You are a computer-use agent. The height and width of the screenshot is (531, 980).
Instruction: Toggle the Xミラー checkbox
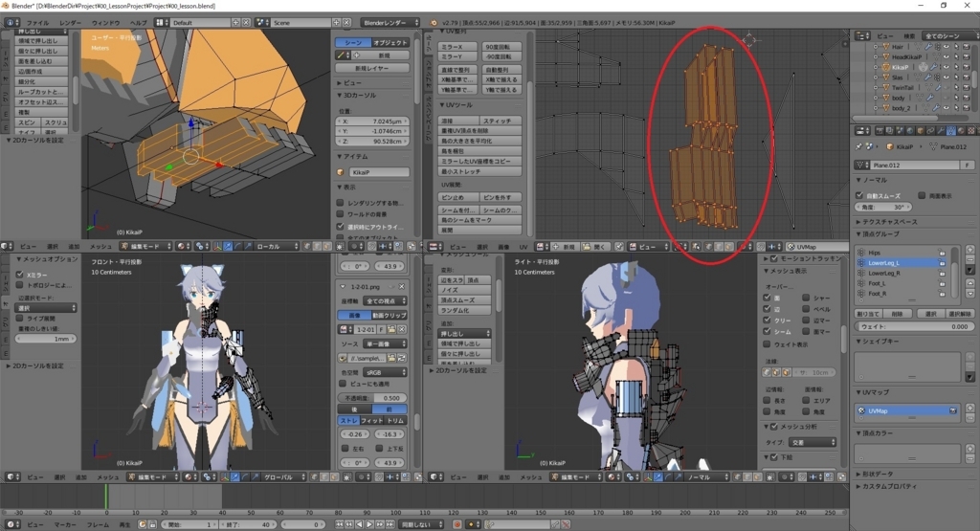(x=20, y=275)
